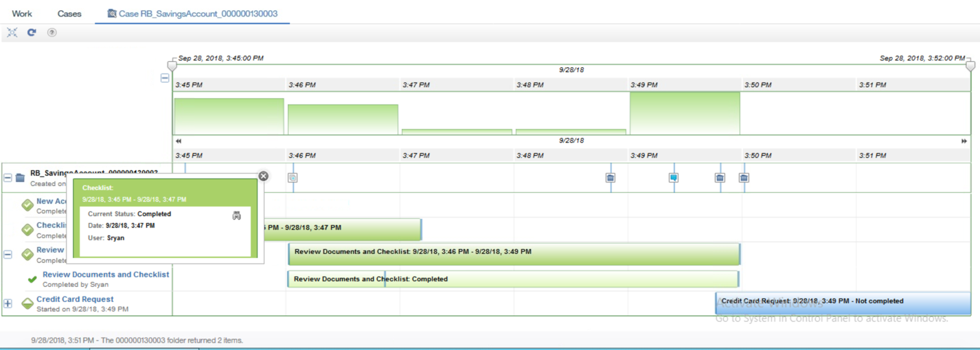Viewport: 980px width, 350px height.
Task: Click the green checkmark beside Review Documents step
Action: pos(32,279)
